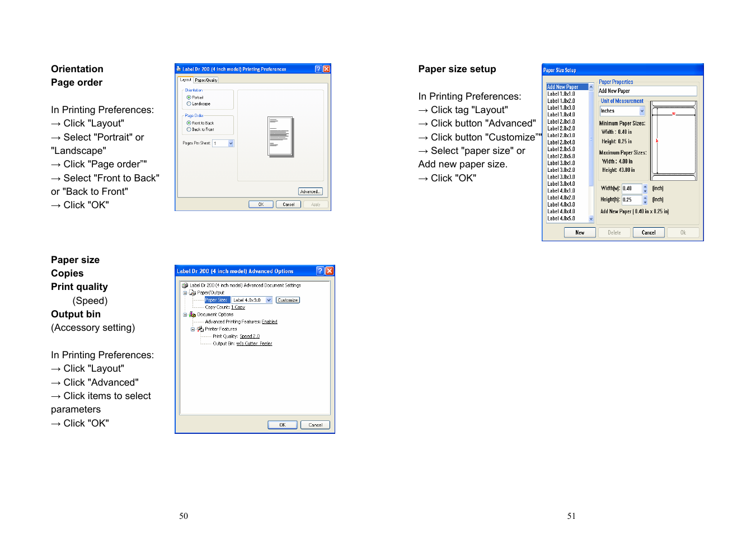Click the printer icon in Printing Preferences title bar
The image size is (756, 534).
click(179, 69)
